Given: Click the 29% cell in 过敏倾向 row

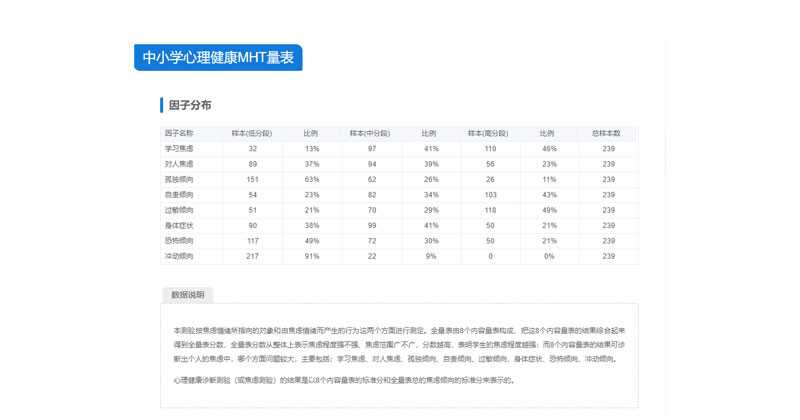Looking at the screenshot, I should point(431,210).
